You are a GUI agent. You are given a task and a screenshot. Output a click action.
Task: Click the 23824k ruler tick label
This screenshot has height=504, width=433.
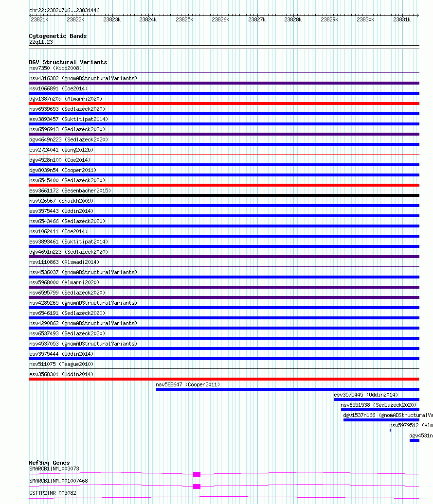click(x=148, y=19)
